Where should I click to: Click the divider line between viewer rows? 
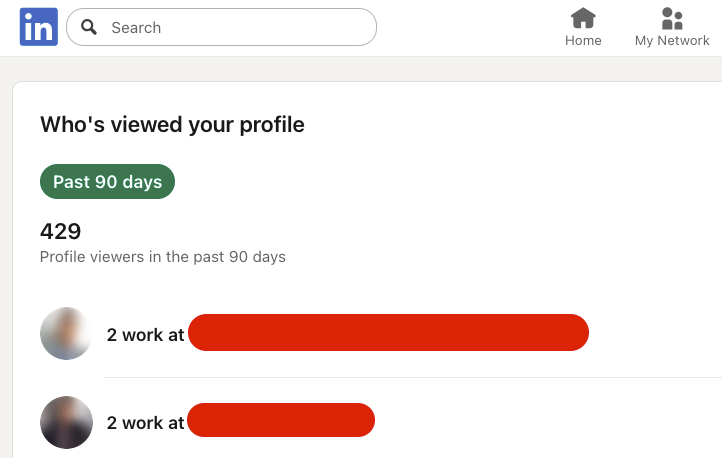pyautogui.click(x=400, y=378)
